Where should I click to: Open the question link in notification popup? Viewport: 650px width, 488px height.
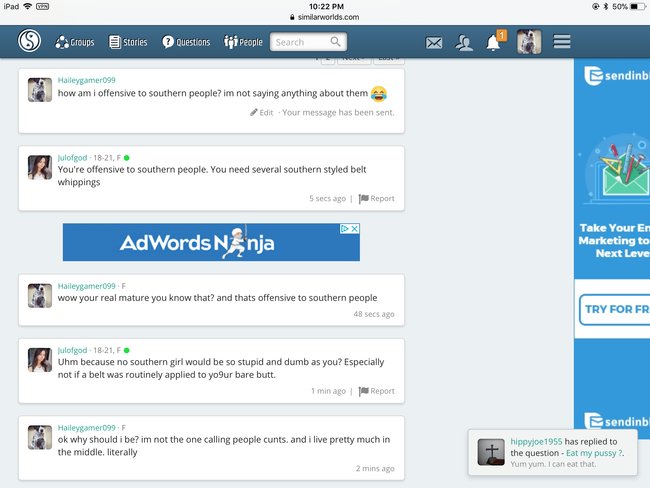[594, 453]
